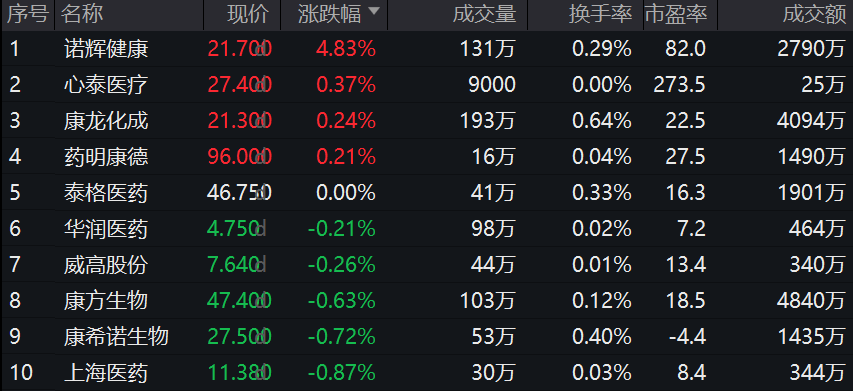Click the 序号 column header
Viewport: 853px width, 391px height.
tap(28, 15)
